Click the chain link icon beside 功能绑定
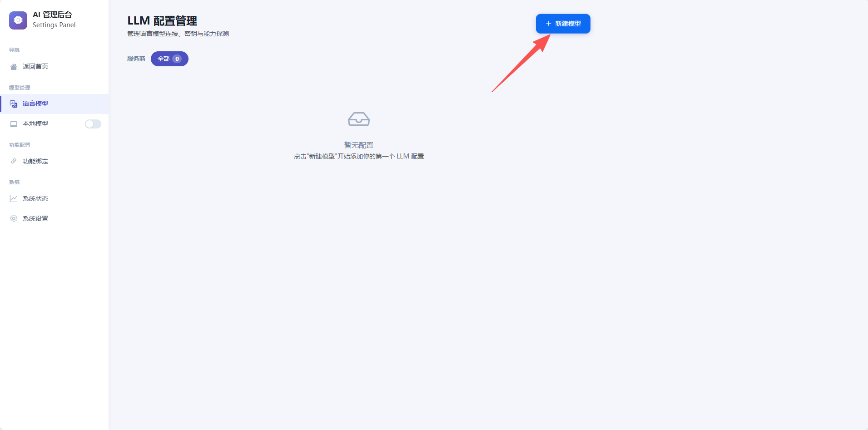Viewport: 868px width, 430px height. [x=14, y=161]
